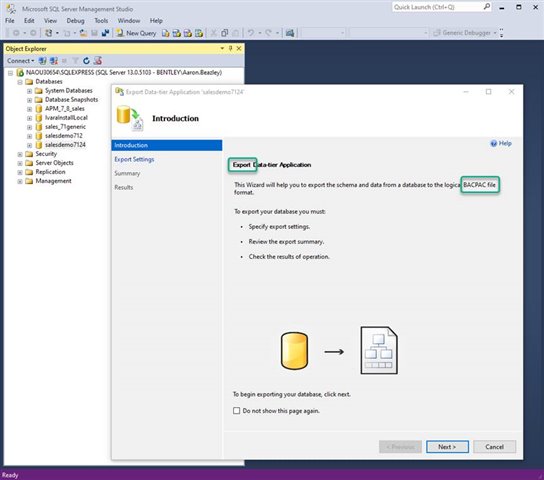Expand the Management folder
The width and height of the screenshot is (544, 480).
click(x=20, y=181)
